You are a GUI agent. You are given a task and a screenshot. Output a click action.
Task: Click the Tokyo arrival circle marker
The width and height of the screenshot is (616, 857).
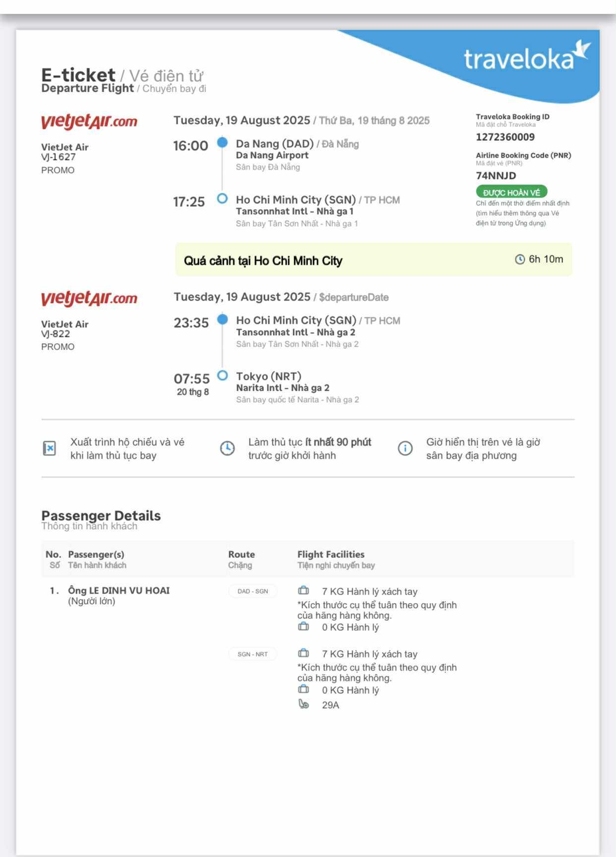pyautogui.click(x=223, y=375)
